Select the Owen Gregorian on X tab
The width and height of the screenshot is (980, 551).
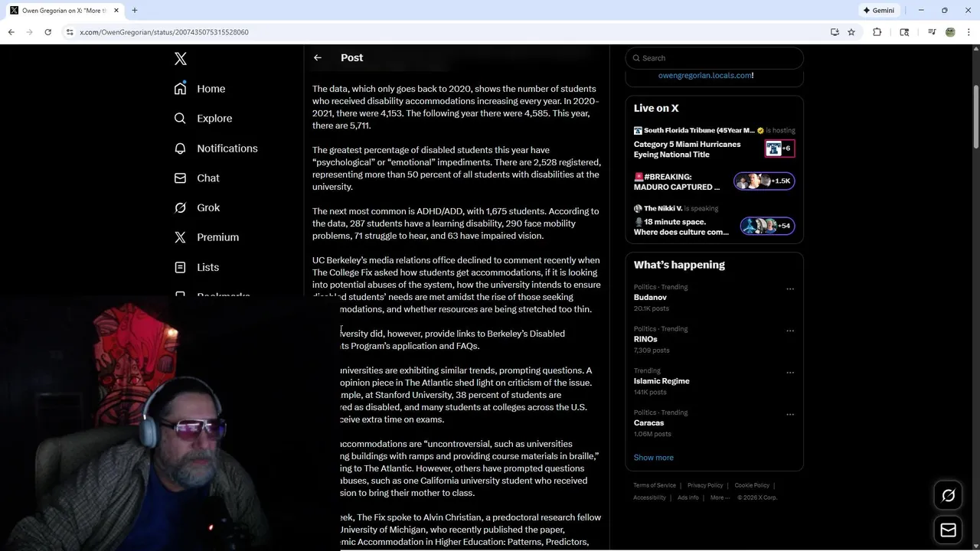tap(64, 11)
